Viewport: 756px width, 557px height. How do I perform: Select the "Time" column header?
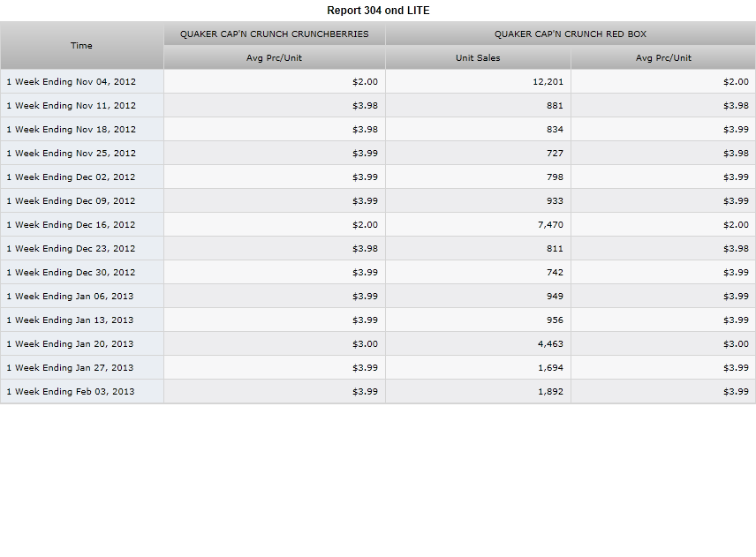(81, 45)
